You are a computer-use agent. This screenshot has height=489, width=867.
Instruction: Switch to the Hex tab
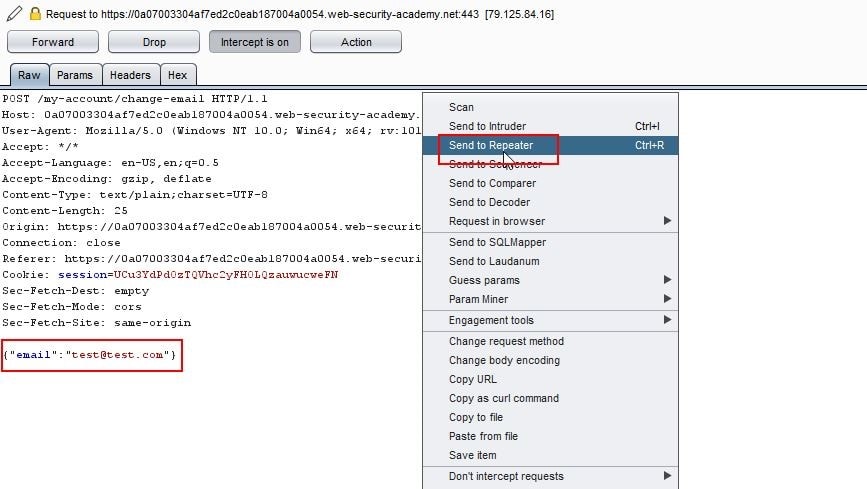tap(177, 75)
